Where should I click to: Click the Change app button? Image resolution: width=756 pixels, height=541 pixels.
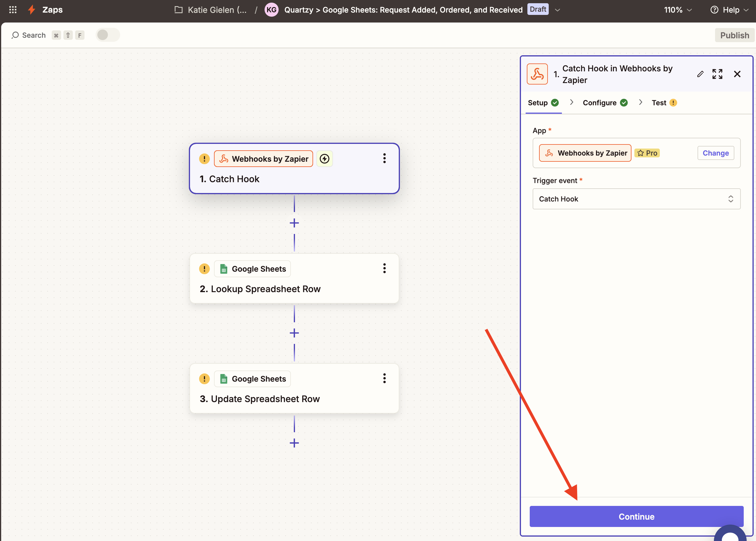tap(716, 153)
